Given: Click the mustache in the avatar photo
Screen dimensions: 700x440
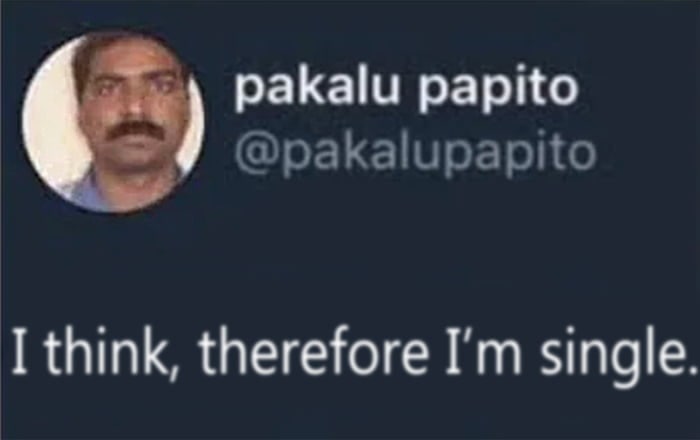Looking at the screenshot, I should pos(133,129).
